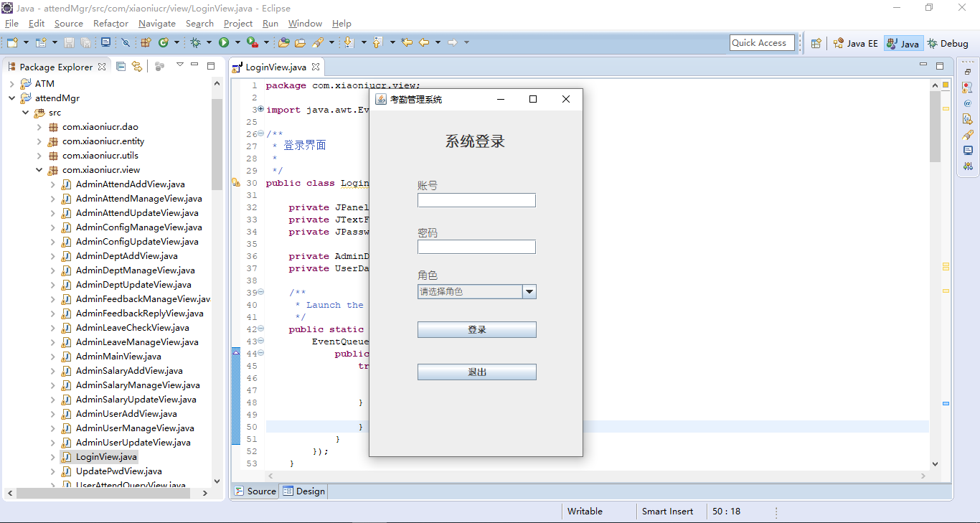Switch to the Debug perspective

click(948, 43)
